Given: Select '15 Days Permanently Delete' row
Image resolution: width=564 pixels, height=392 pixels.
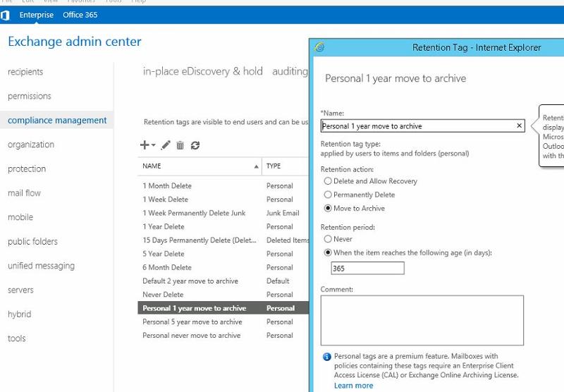Looking at the screenshot, I should pos(223,240).
